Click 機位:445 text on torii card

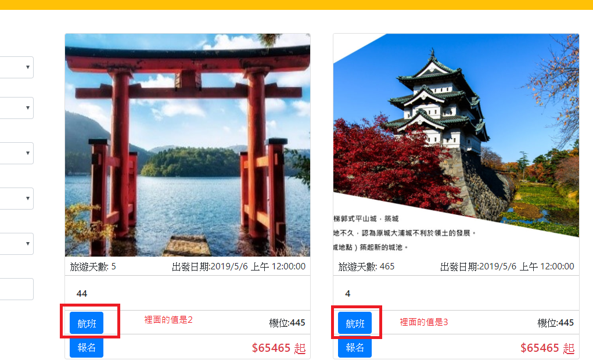pos(287,323)
